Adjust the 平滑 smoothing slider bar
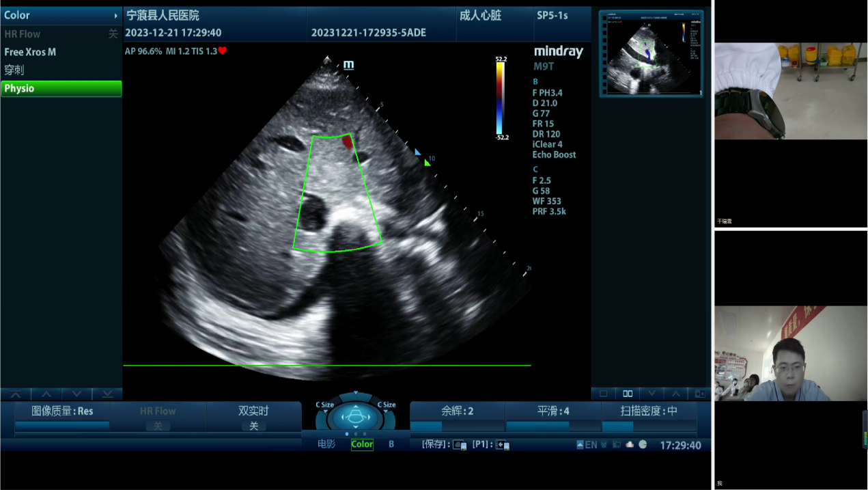Viewport: 868px width, 490px height. 552,426
